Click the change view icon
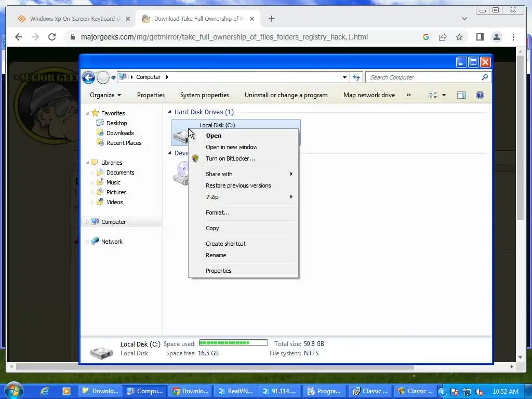 (433, 95)
